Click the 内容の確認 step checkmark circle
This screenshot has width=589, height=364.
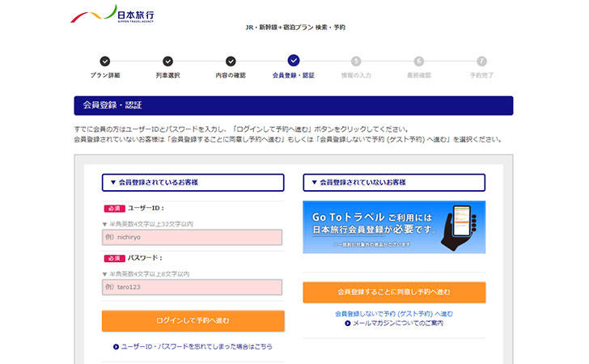point(231,61)
